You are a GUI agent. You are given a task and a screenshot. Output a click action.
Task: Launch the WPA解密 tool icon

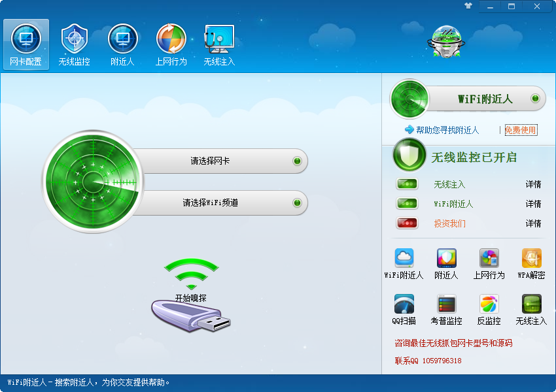pyautogui.click(x=531, y=258)
